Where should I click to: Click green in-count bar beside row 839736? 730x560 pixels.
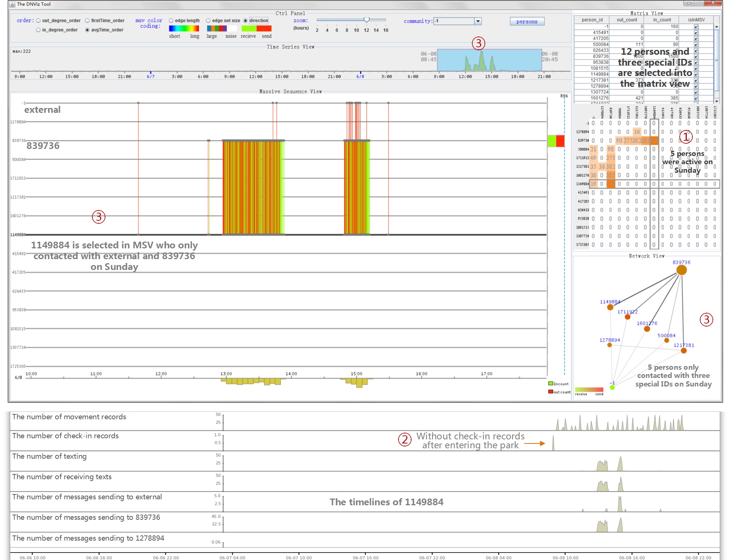pyautogui.click(x=552, y=141)
